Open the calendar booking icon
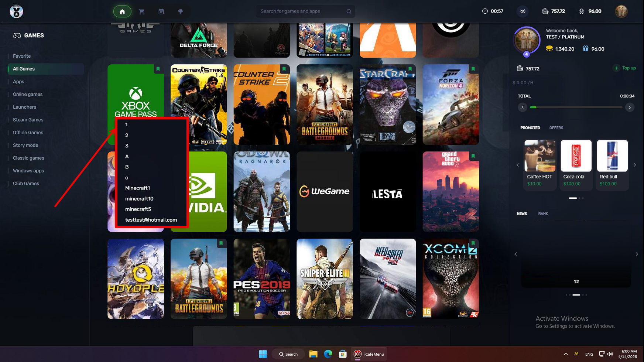 [x=161, y=11]
